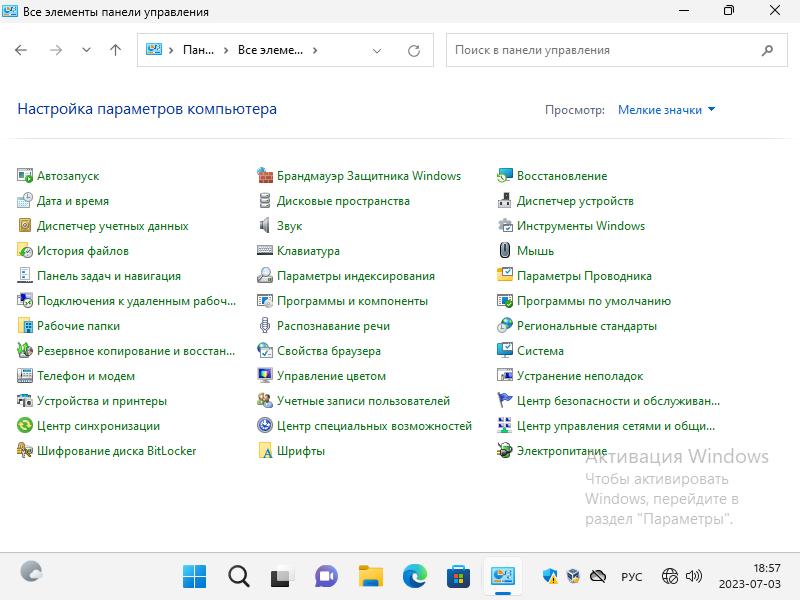Viewport: 800px width, 600px height.
Task: Click the Восстановление icon
Action: point(505,176)
